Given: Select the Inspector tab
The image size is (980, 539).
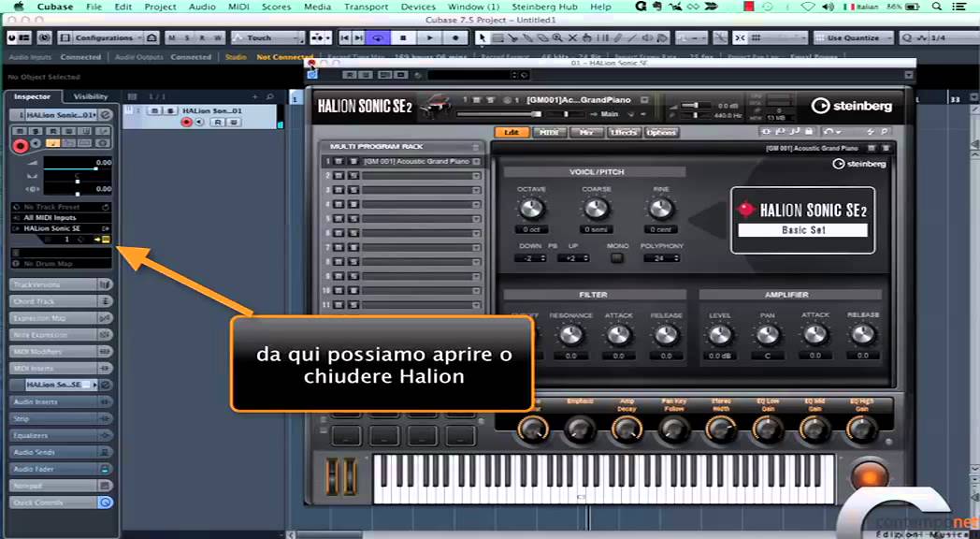Looking at the screenshot, I should [x=32, y=96].
